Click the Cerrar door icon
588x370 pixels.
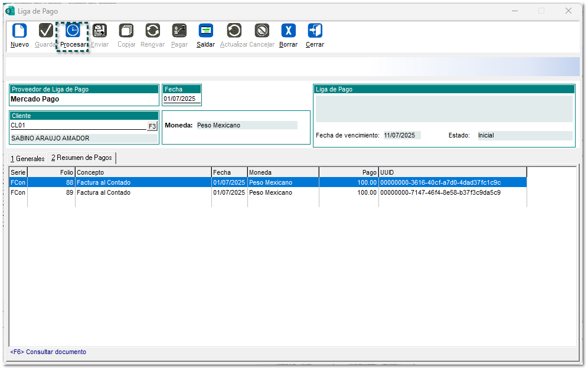click(x=315, y=31)
